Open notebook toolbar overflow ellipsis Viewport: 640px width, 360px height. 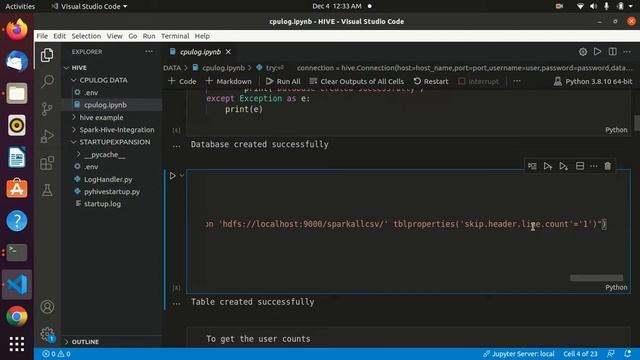click(x=517, y=81)
